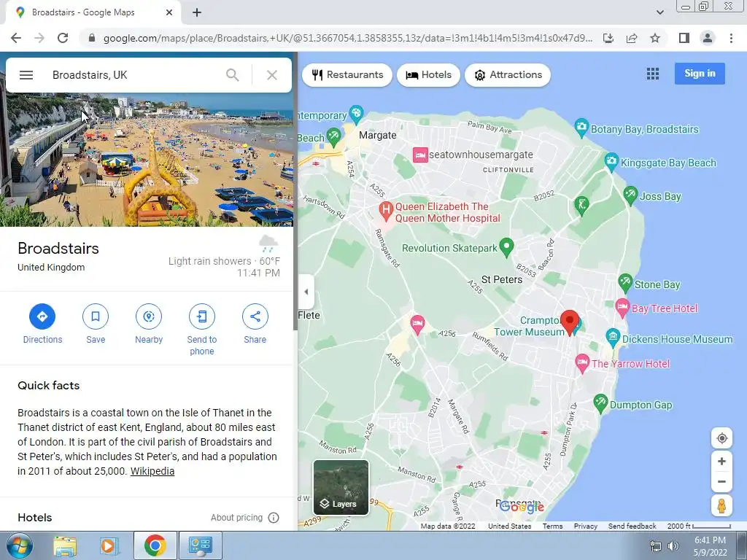The height and width of the screenshot is (560, 747).
Task: Click the taskbar clock
Action: tap(710, 546)
